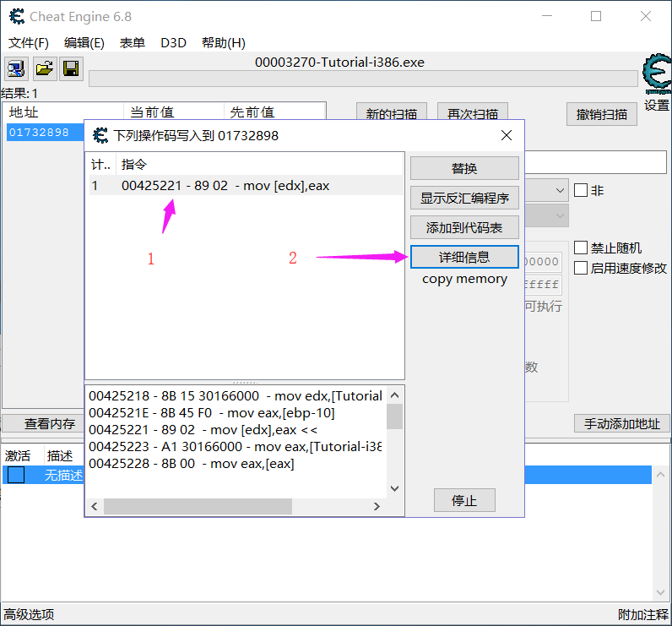Toggle the 激活 checkbox of 无描述 row
Viewport: 672px width, 626px height.
16,475
